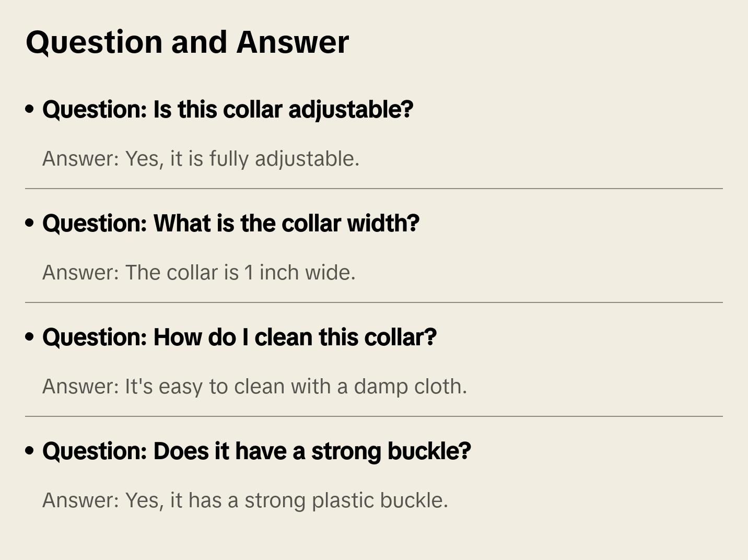The height and width of the screenshot is (560, 748).
Task: Select the bullet beside the strong buckle question
Action: (30, 451)
